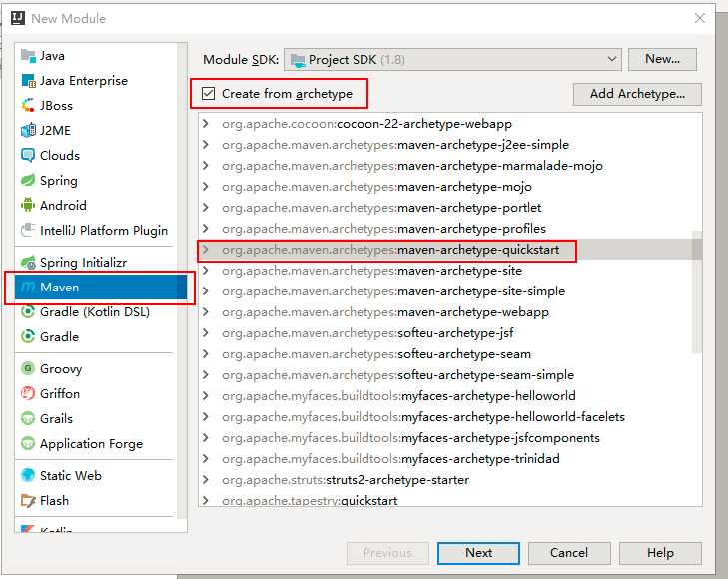The width and height of the screenshot is (728, 579).
Task: Click the Next button
Action: 478,553
